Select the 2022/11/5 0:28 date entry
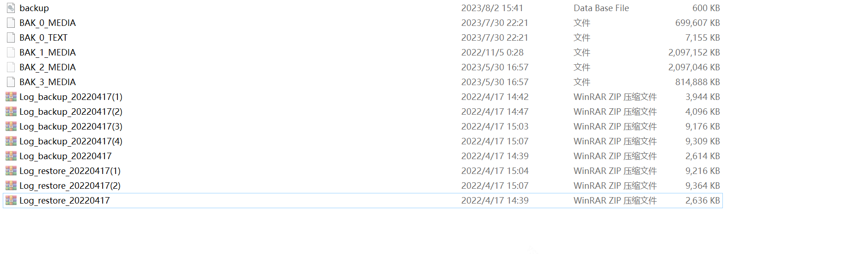The width and height of the screenshot is (868, 254). [x=492, y=52]
